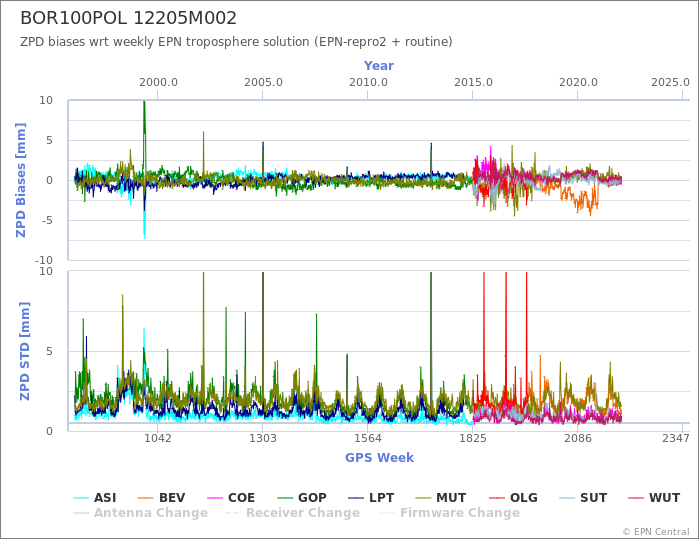The image size is (700, 540).
Task: Click the 2010.0 year tick label
Action: point(368,83)
